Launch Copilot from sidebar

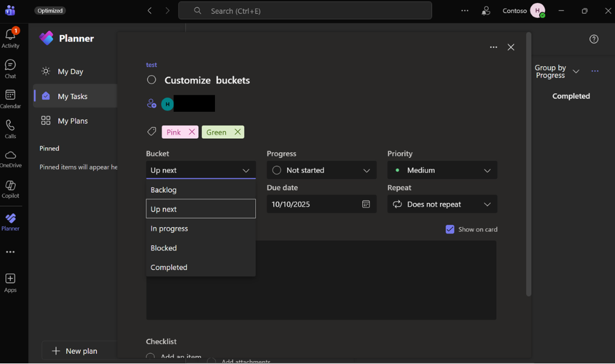tap(10, 189)
